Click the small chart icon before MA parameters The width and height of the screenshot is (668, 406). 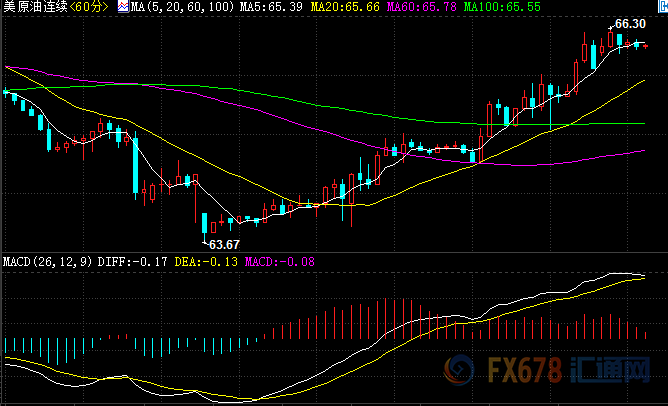tap(123, 8)
